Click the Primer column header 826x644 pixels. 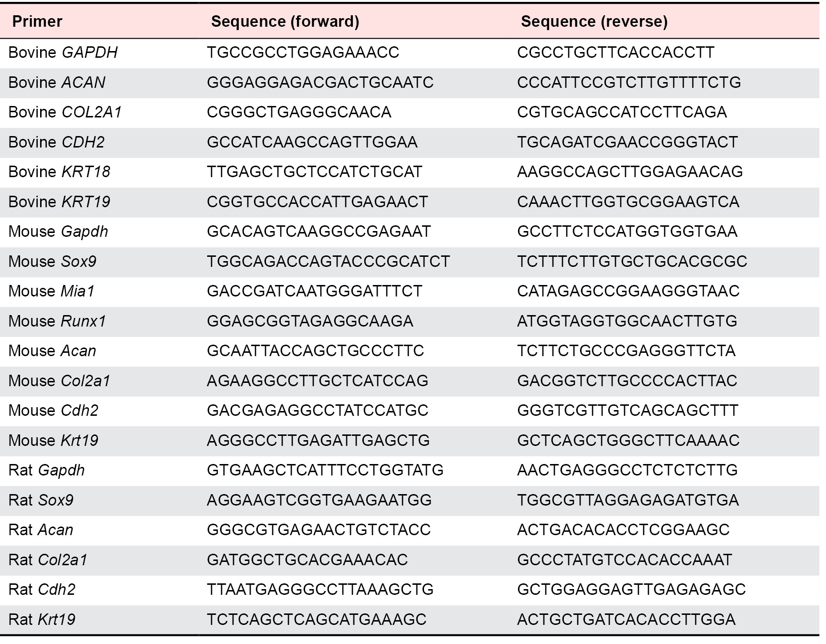click(37, 21)
